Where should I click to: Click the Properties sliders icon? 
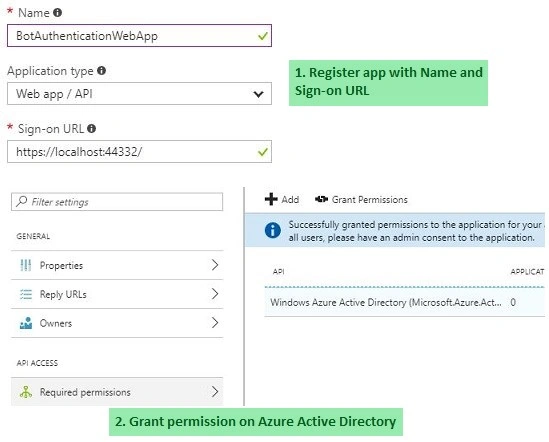click(x=26, y=265)
